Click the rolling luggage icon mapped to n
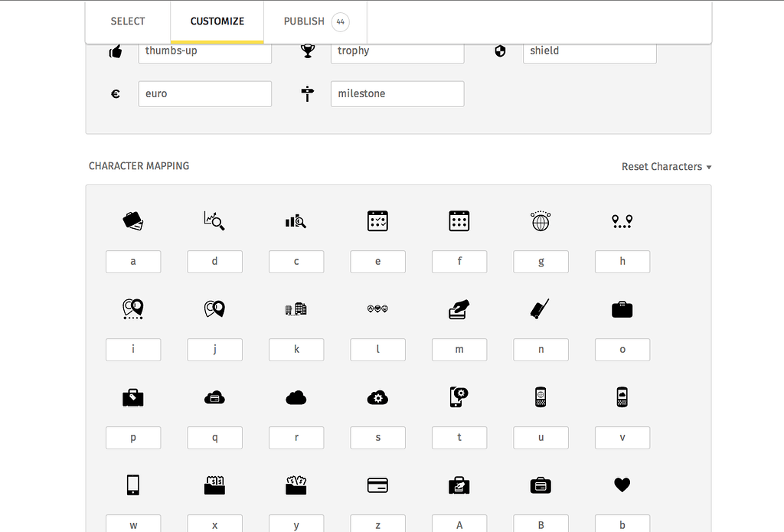 541,308
